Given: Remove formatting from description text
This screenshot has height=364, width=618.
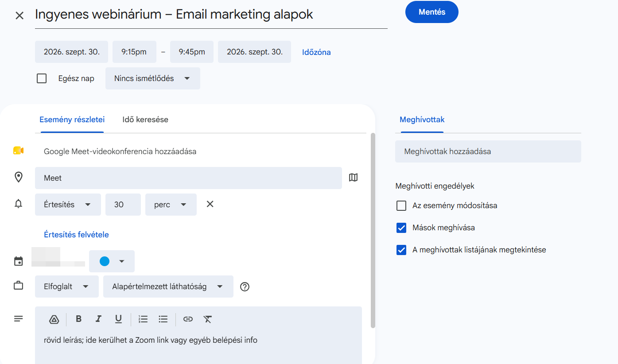Looking at the screenshot, I should 208,319.
